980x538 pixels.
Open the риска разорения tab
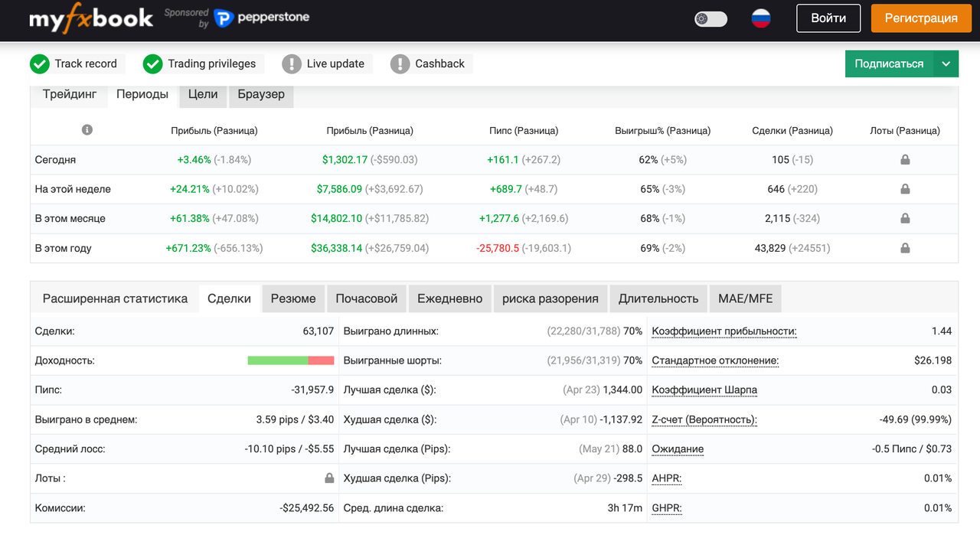coord(550,298)
